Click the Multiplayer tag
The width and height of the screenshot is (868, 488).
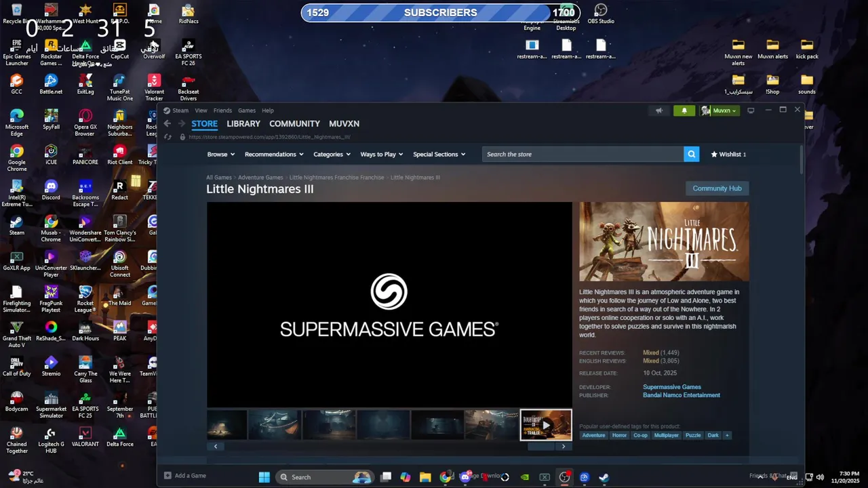click(x=666, y=435)
